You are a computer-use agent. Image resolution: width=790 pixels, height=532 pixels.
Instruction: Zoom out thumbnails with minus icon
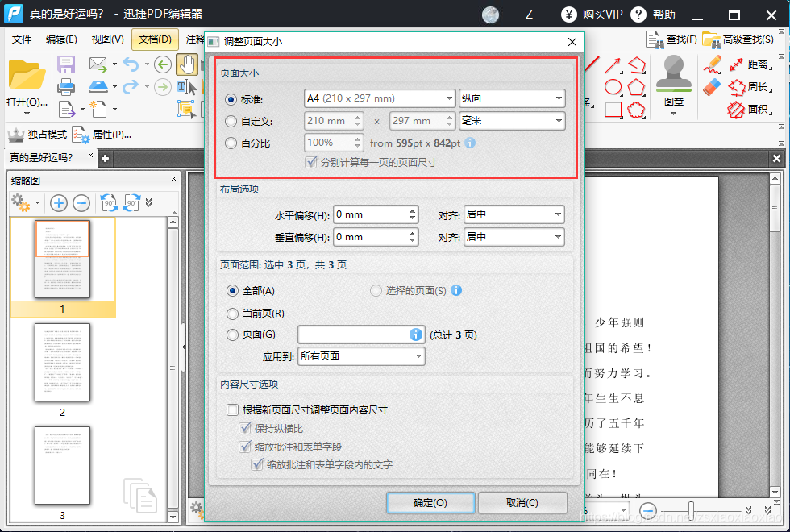coord(81,203)
